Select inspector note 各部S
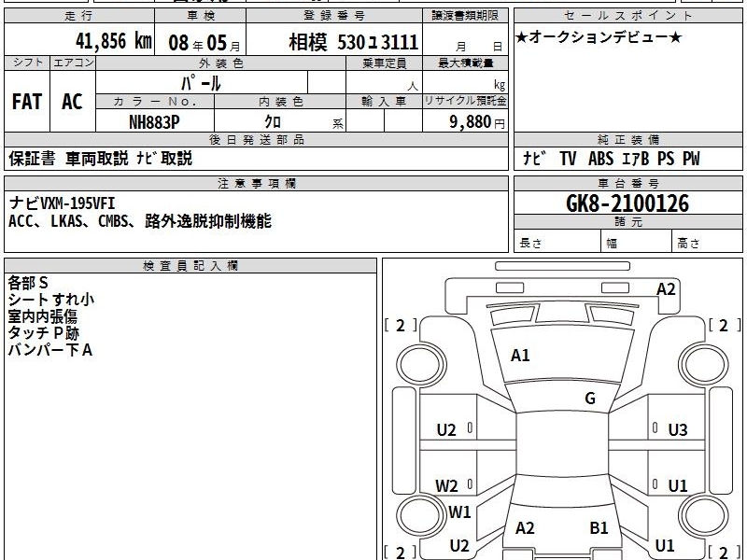The image size is (747, 560). click(x=28, y=283)
